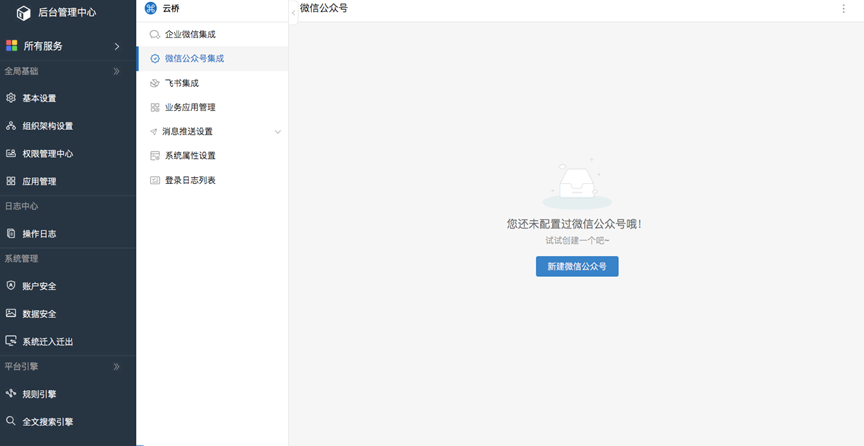The width and height of the screenshot is (864, 446).
Task: Click the paper-plane icon beside 消息推送设置
Action: (x=154, y=132)
